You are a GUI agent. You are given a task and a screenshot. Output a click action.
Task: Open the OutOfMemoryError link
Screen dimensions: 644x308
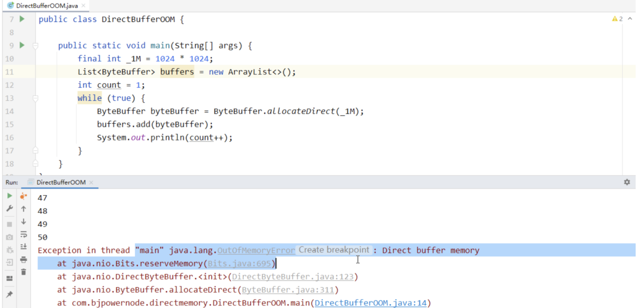coord(256,250)
